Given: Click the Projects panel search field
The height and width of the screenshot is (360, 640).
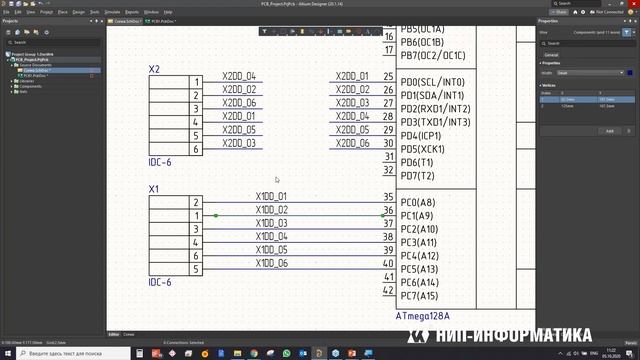Looking at the screenshot, I should [x=53, y=42].
